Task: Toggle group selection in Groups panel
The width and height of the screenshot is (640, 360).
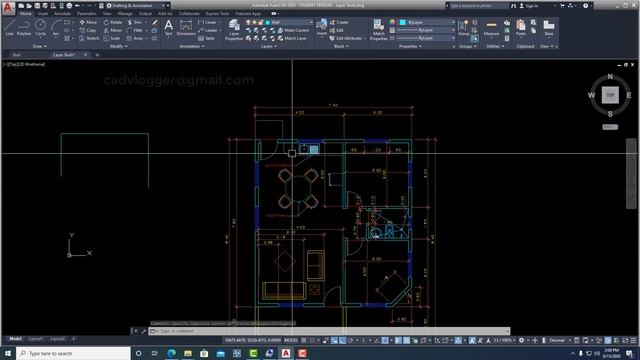Action: (x=474, y=38)
